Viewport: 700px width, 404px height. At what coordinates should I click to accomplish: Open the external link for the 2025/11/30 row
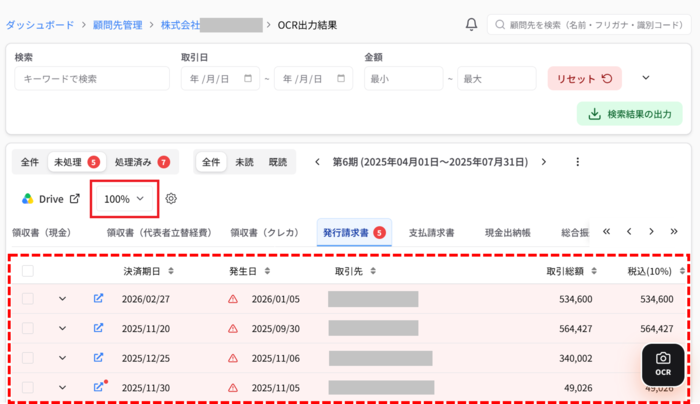click(x=98, y=387)
